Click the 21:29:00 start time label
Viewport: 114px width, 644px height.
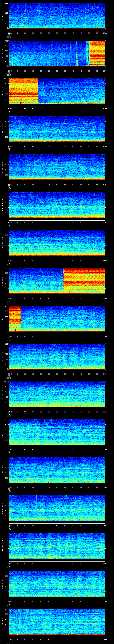[9, 601]
